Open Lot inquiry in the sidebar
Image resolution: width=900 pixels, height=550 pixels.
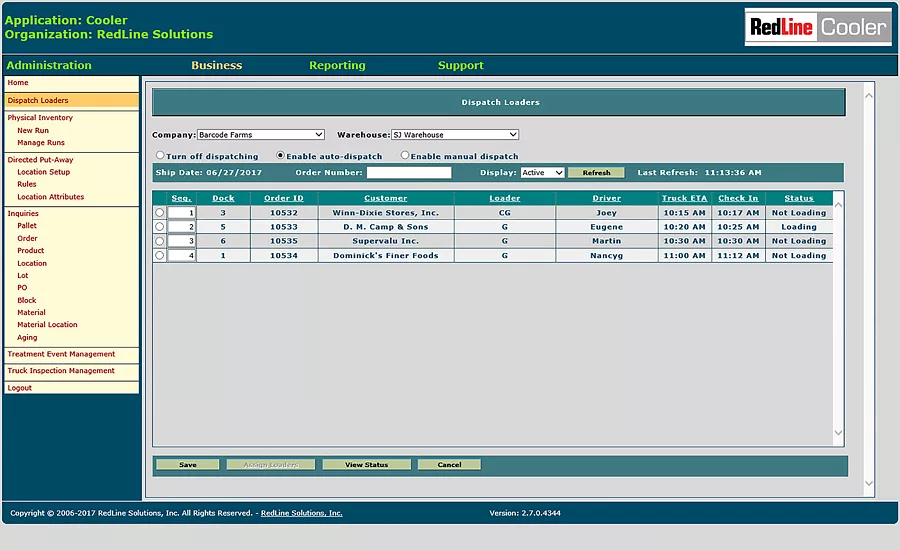[22, 276]
